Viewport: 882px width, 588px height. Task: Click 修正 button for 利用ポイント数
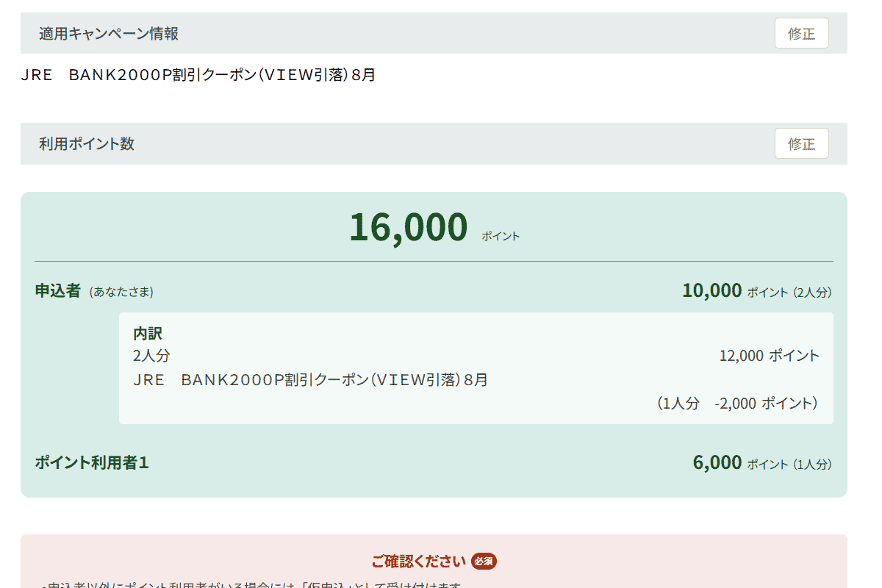point(801,143)
